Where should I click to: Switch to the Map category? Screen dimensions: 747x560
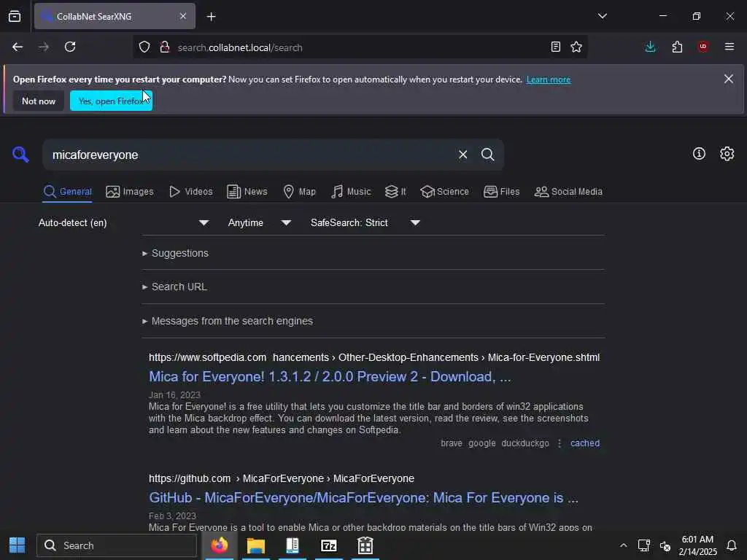pyautogui.click(x=299, y=192)
